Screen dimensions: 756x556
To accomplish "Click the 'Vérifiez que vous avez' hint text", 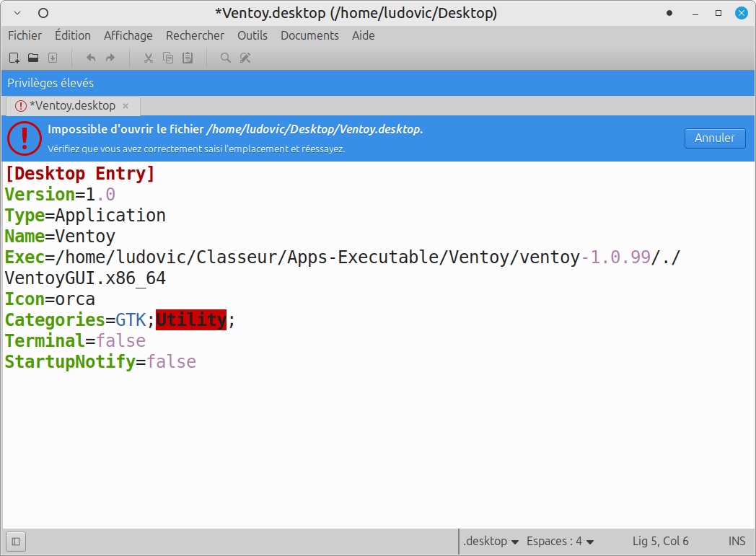I will (x=196, y=149).
